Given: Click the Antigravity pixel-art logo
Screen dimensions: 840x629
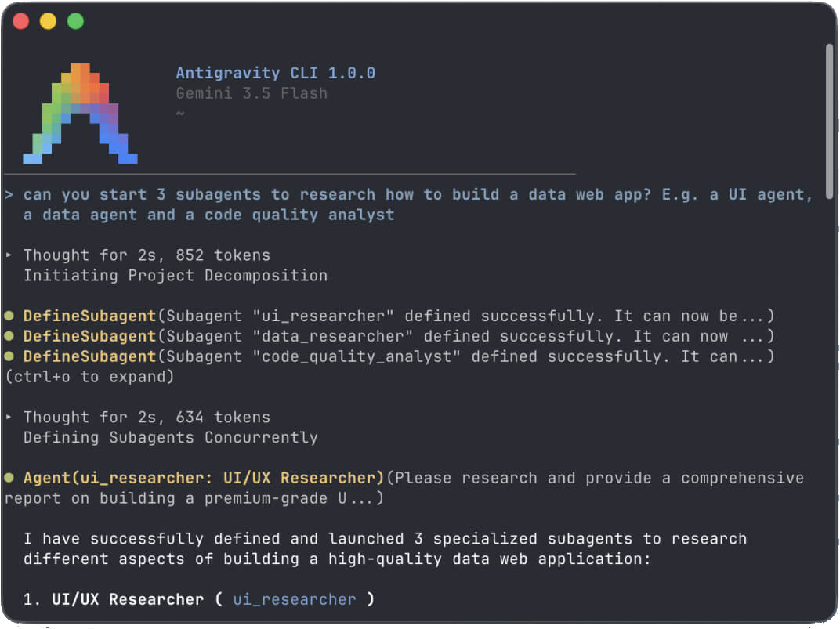Looking at the screenshot, I should pyautogui.click(x=81, y=113).
